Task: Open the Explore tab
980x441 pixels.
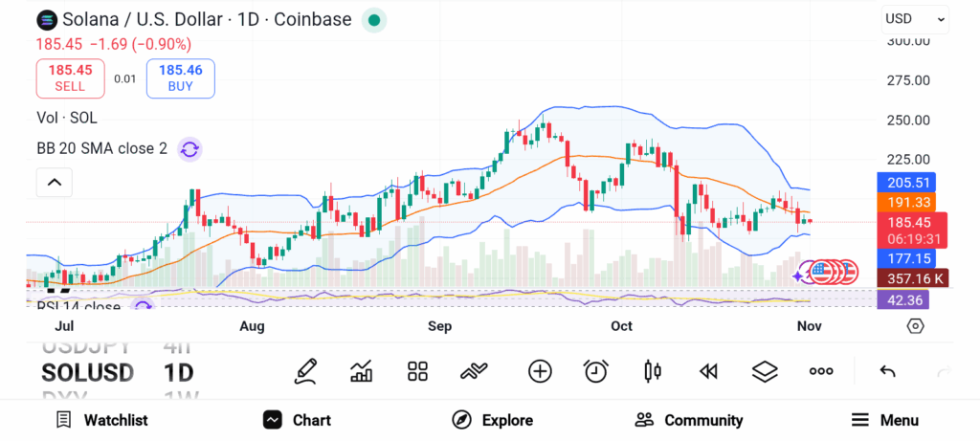Action: click(x=493, y=420)
